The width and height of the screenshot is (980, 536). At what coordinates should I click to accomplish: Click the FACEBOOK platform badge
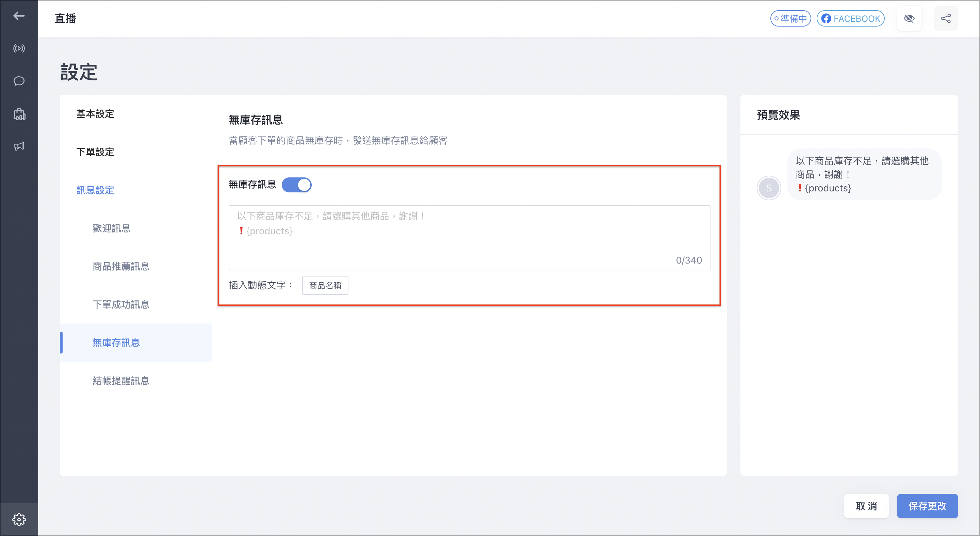[x=850, y=19]
